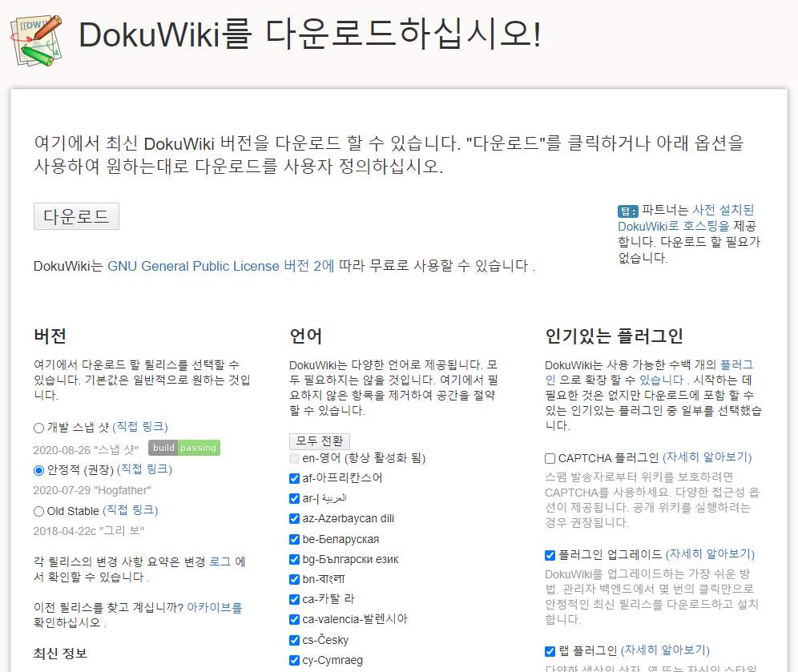The height and width of the screenshot is (672, 798).
Task: Uncheck the cs-Česky checkbox
Action: tap(294, 640)
